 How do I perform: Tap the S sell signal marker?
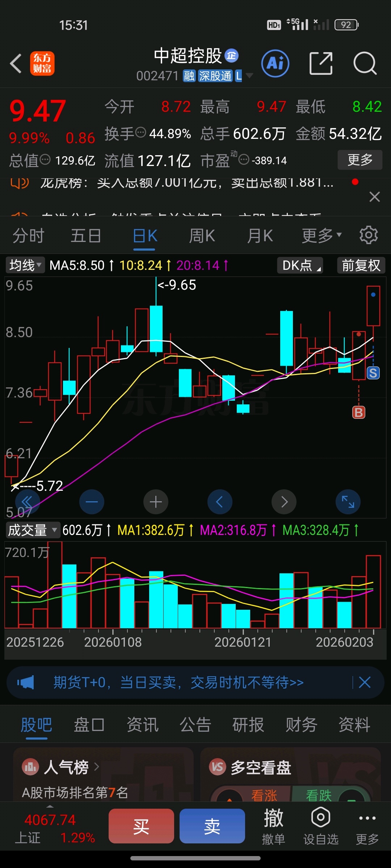pyautogui.click(x=373, y=373)
